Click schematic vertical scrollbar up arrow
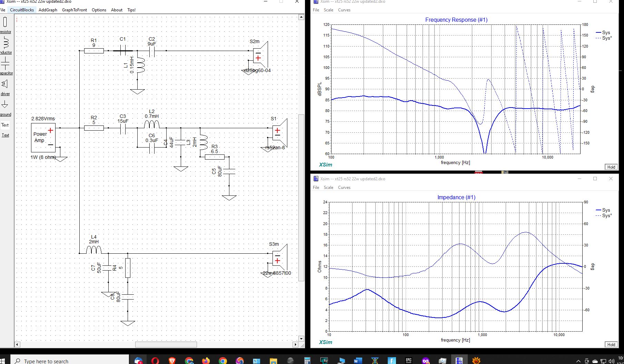 point(301,17)
